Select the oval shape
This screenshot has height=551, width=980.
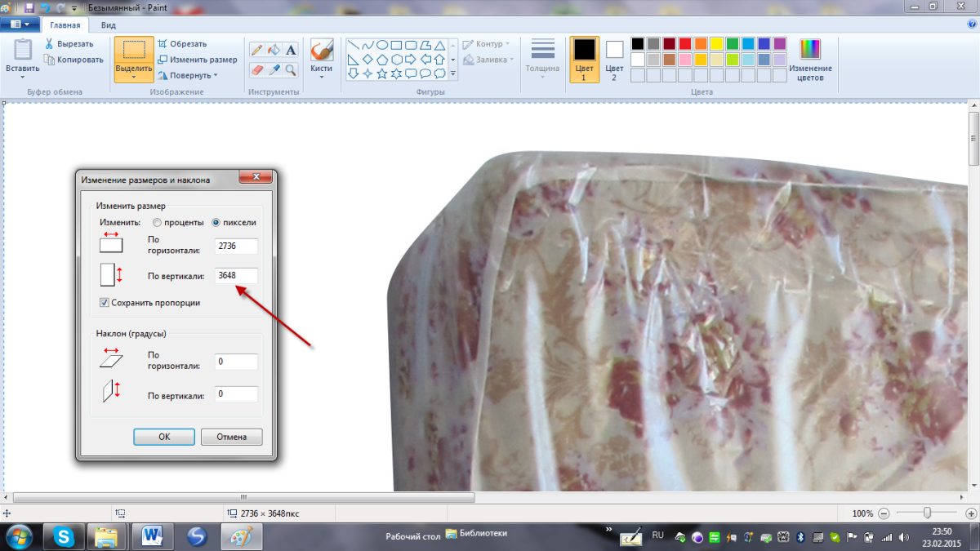(x=381, y=45)
